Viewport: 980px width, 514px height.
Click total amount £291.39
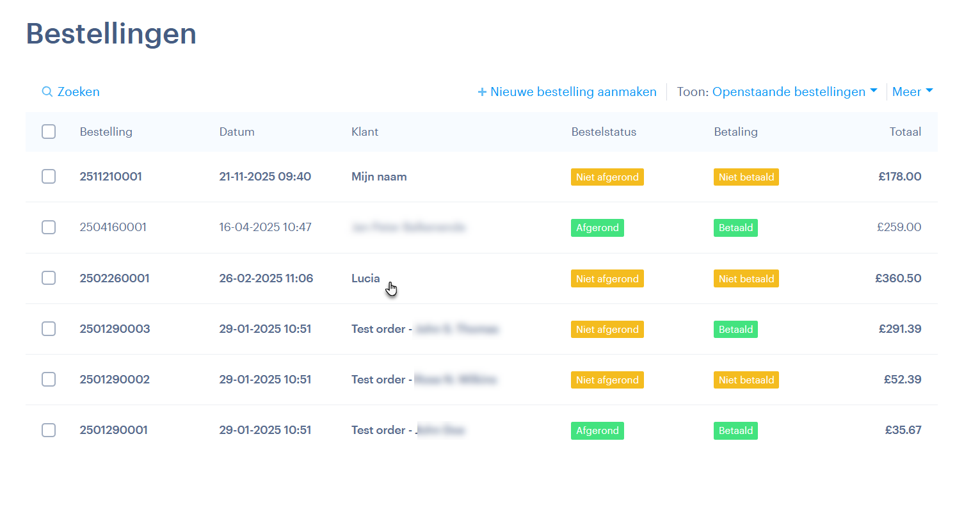pyautogui.click(x=900, y=329)
